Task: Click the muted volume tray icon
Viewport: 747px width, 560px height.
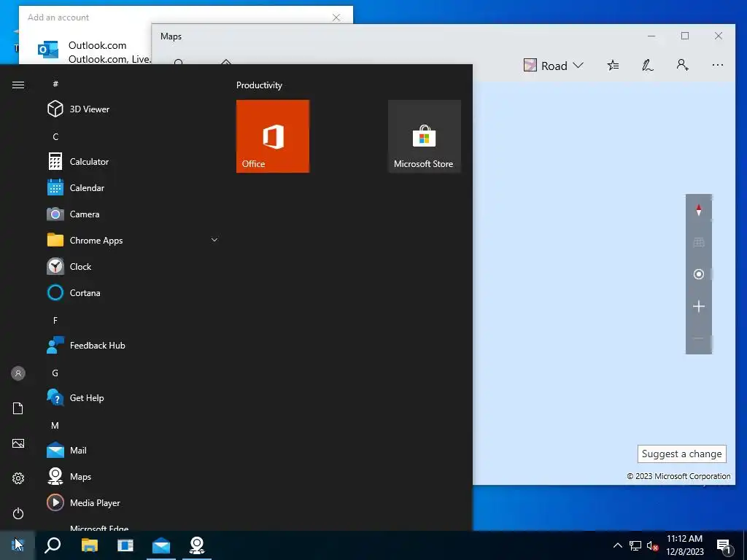Action: [x=652, y=545]
